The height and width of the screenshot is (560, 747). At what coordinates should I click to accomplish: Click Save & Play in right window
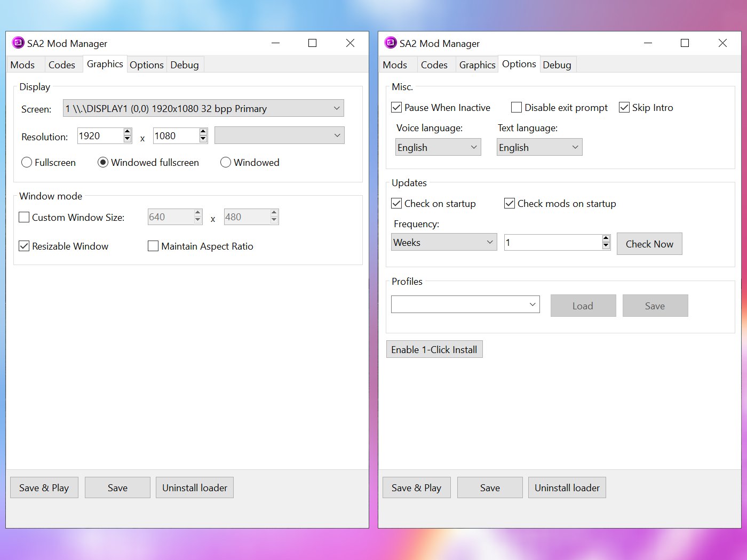pyautogui.click(x=417, y=487)
